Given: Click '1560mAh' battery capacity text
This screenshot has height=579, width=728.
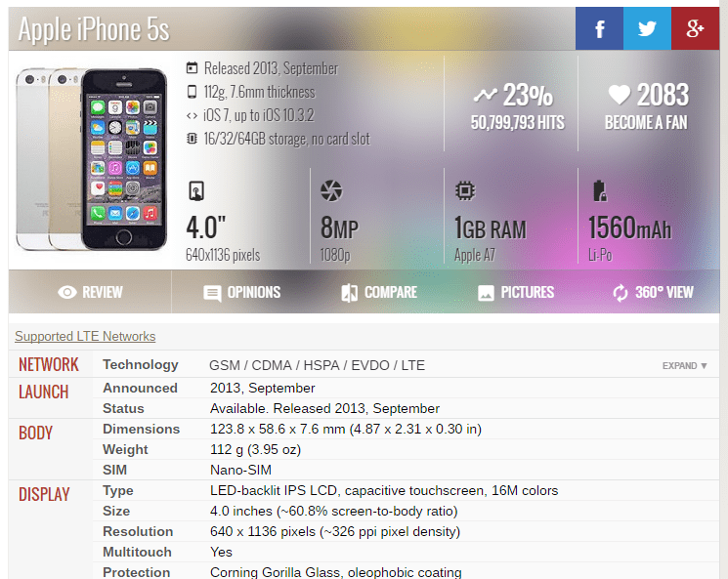Looking at the screenshot, I should pos(630,228).
